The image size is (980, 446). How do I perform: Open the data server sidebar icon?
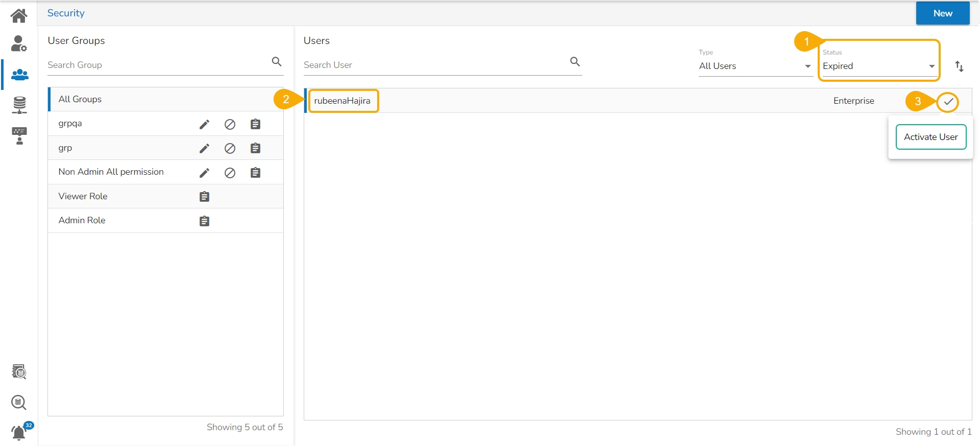[x=19, y=105]
